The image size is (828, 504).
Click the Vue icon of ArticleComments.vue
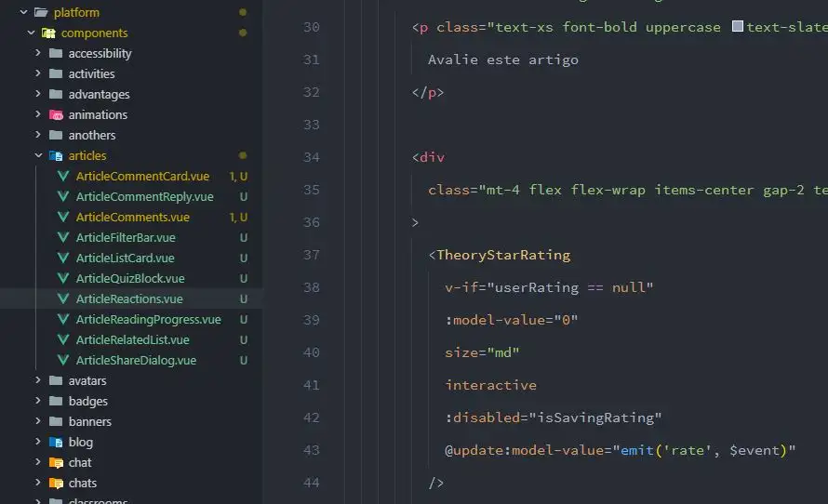63,217
